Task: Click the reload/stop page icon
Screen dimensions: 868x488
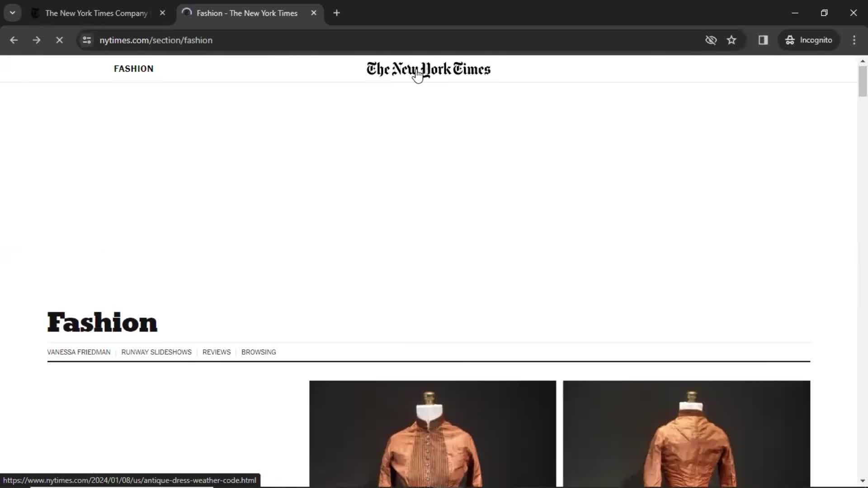Action: point(58,40)
